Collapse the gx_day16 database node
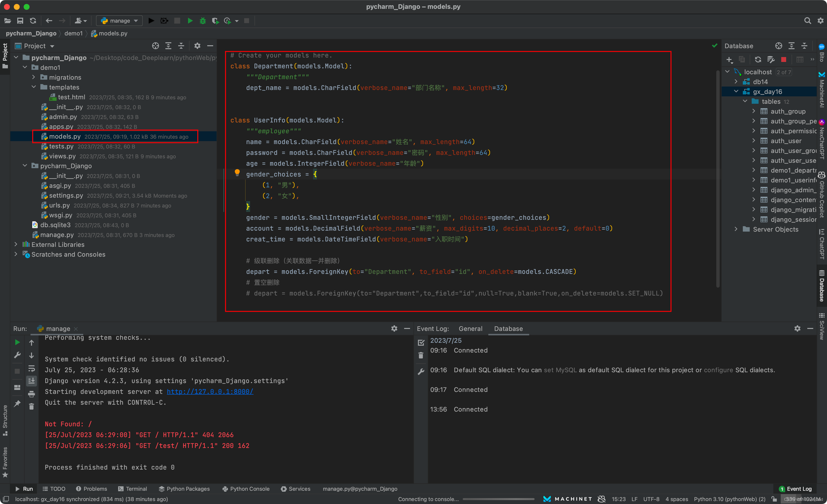 point(736,91)
